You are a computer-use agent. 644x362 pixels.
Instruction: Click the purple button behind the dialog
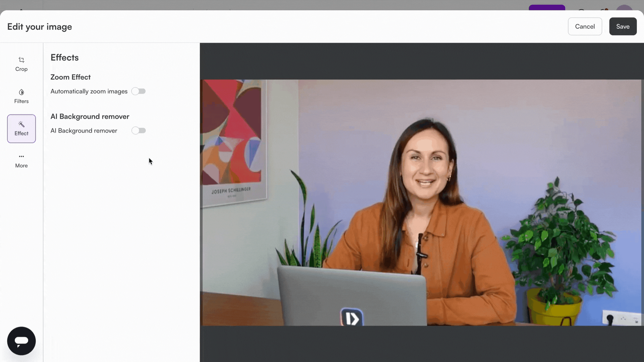[x=547, y=7]
